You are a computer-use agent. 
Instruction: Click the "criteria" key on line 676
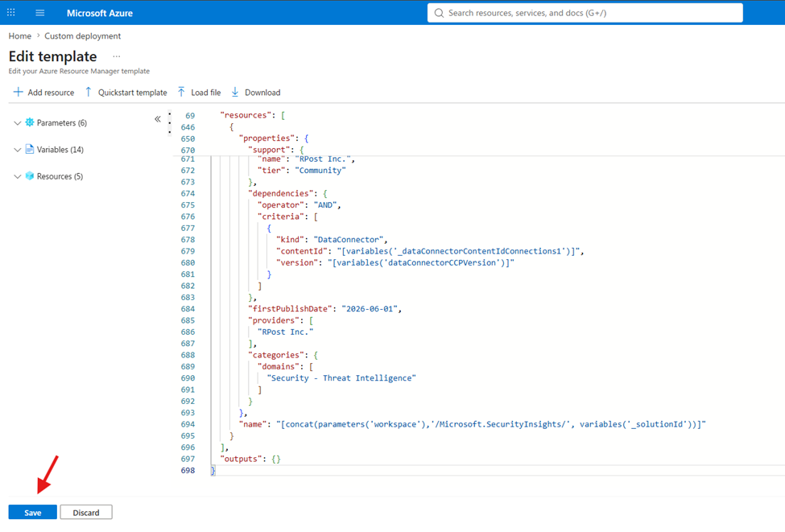pyautogui.click(x=280, y=217)
